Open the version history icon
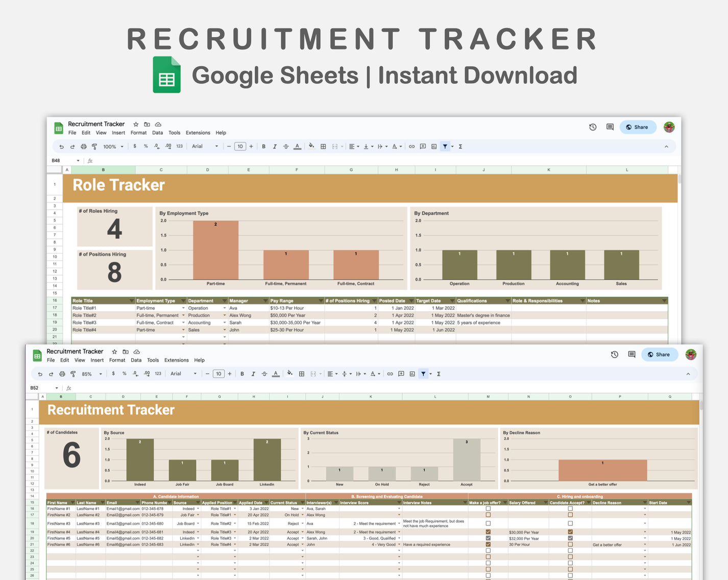 pos(614,354)
